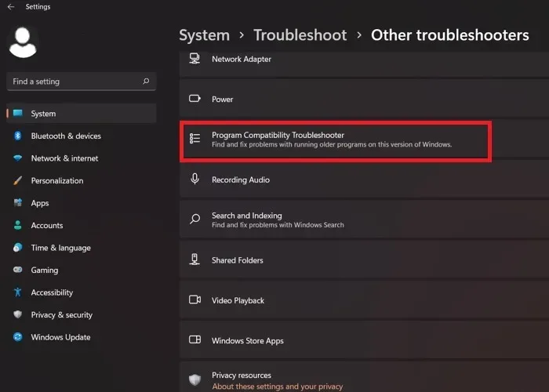Click the Network Adapter computer icon
This screenshot has height=392, width=549.
pyautogui.click(x=195, y=59)
